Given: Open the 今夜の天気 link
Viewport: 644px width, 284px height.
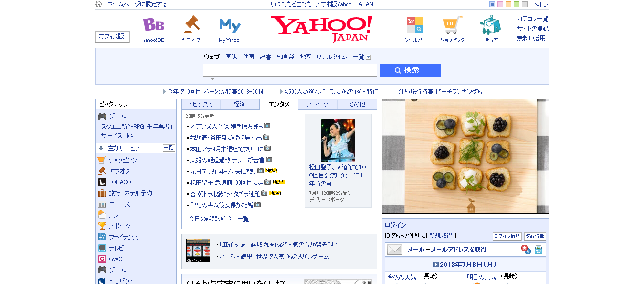Looking at the screenshot, I should (x=401, y=277).
